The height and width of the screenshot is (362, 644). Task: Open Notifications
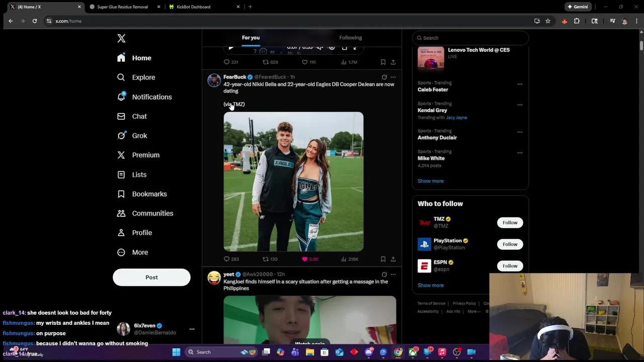[x=144, y=97]
